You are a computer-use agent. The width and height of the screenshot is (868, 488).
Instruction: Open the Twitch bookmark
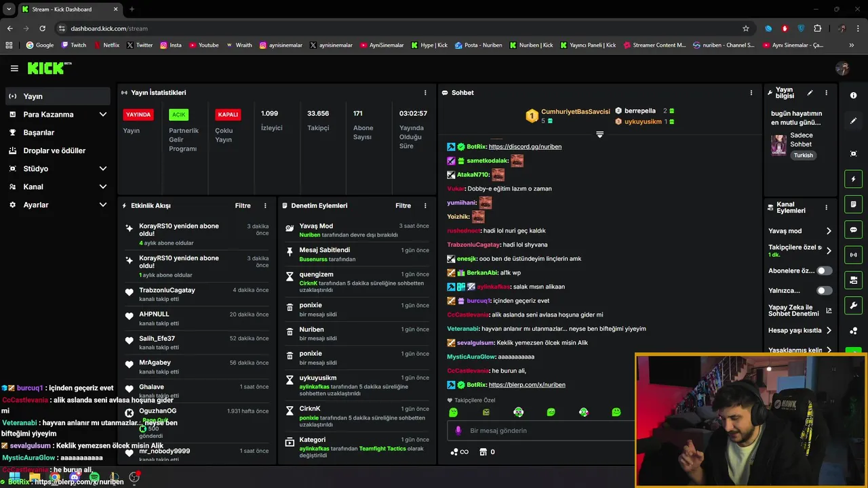coord(74,45)
